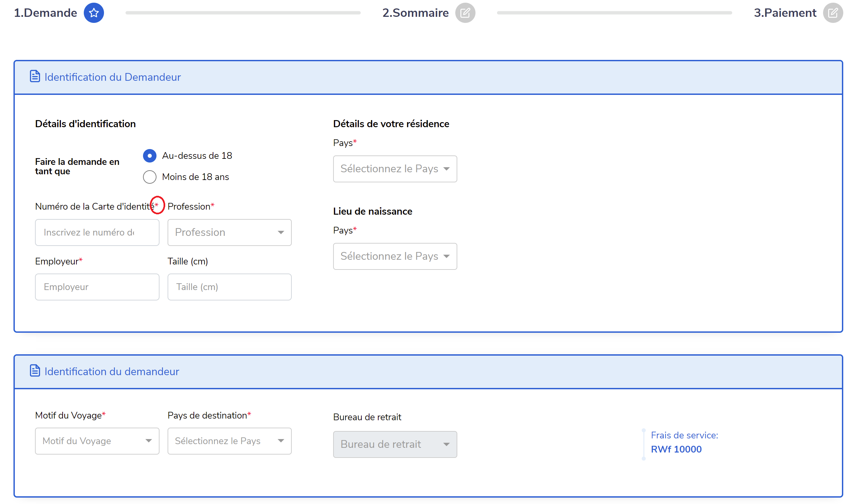Viewport: 851px width, 504px height.
Task: Click the Bureau de retrait dropdown arrow
Action: (x=446, y=444)
